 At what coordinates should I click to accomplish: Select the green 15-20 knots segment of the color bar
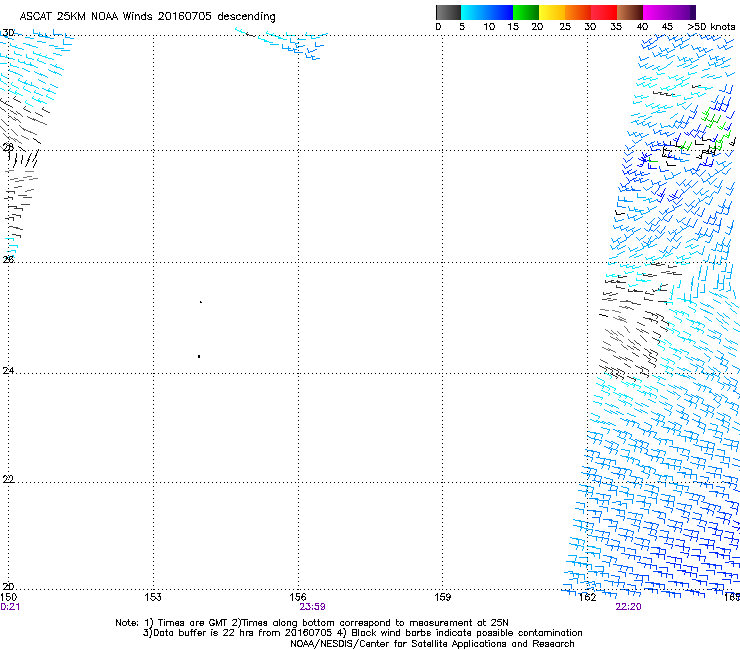tap(526, 12)
